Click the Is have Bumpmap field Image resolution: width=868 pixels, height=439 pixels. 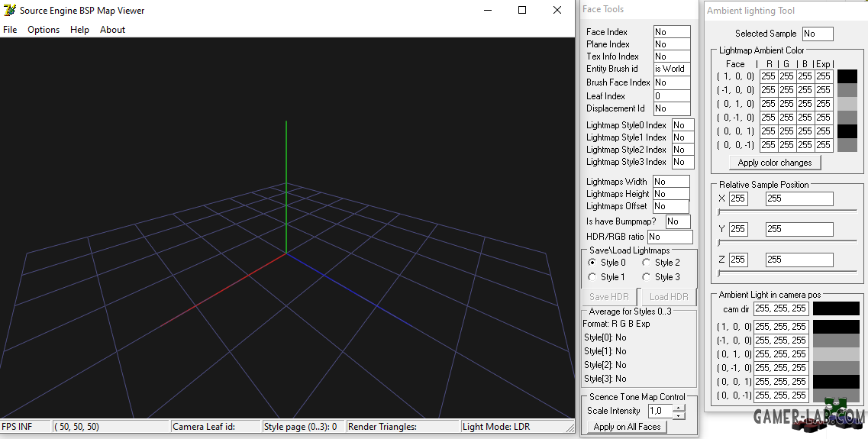[678, 221]
